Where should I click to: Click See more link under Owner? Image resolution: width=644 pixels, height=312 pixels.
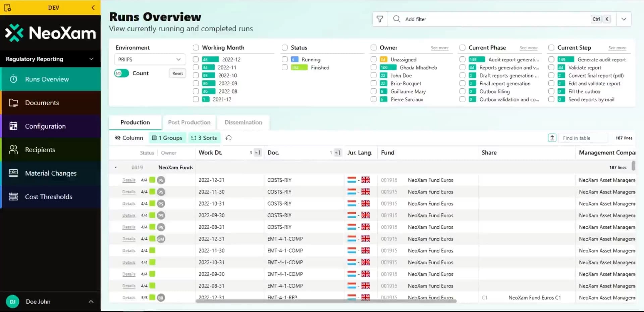click(439, 48)
